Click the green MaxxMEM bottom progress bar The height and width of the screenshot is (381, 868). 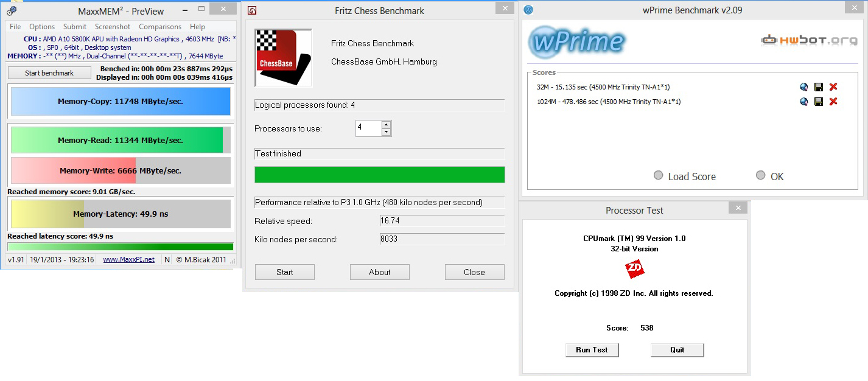120,246
